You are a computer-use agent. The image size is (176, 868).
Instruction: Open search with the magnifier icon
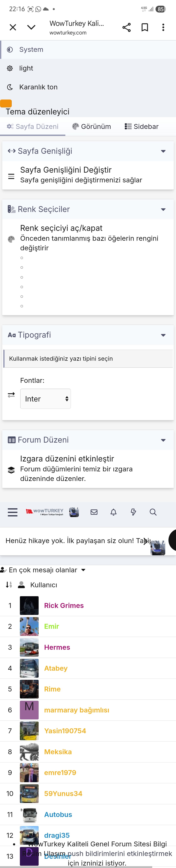pos(153,512)
